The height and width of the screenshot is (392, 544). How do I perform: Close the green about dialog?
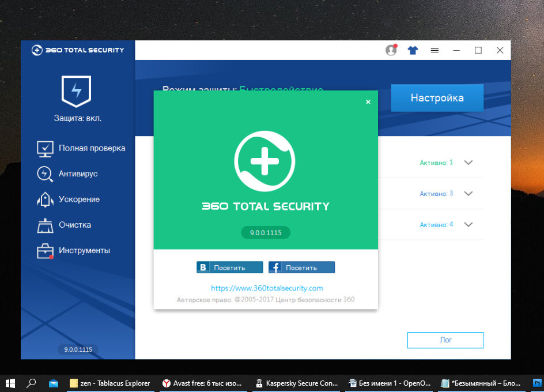coord(368,101)
